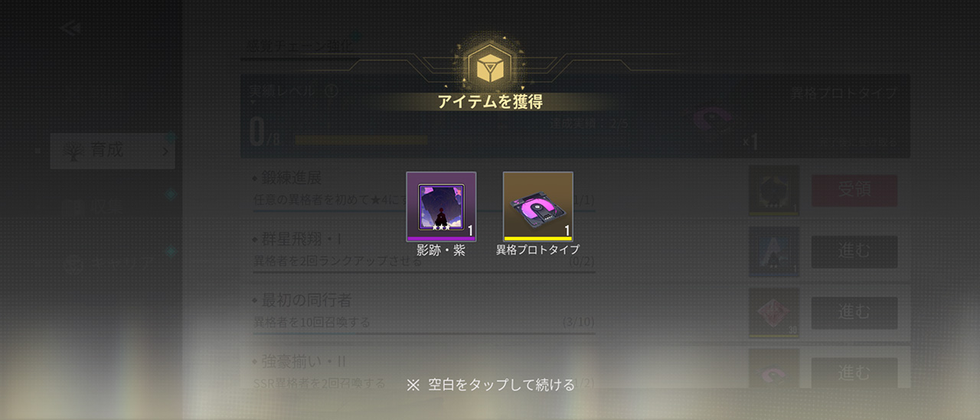Tap the 異格プロトタイプ reward item icon
This screenshot has width=980, height=420.
tap(537, 206)
